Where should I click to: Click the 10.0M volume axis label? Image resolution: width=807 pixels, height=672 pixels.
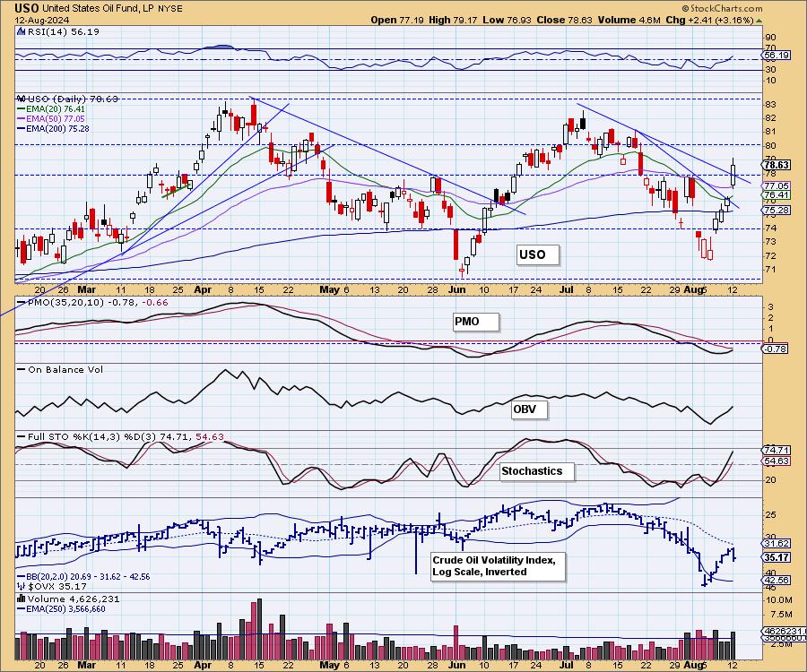[x=779, y=600]
